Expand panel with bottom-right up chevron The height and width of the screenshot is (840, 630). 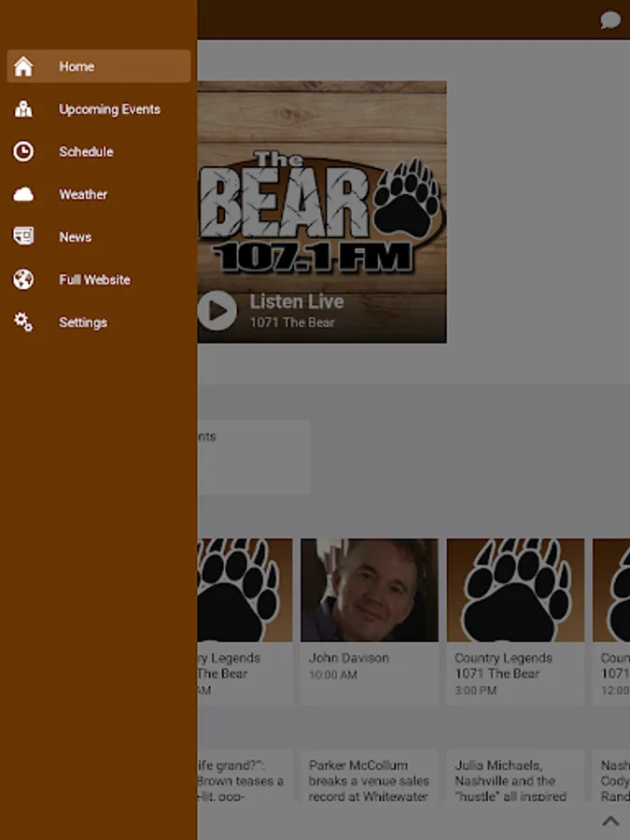(610, 821)
